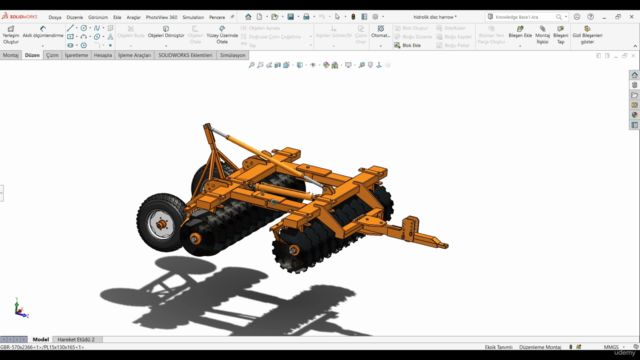Screen dimensions: 640x360
Task: Expand the Line tool dropdown arrow
Action: (x=77, y=28)
